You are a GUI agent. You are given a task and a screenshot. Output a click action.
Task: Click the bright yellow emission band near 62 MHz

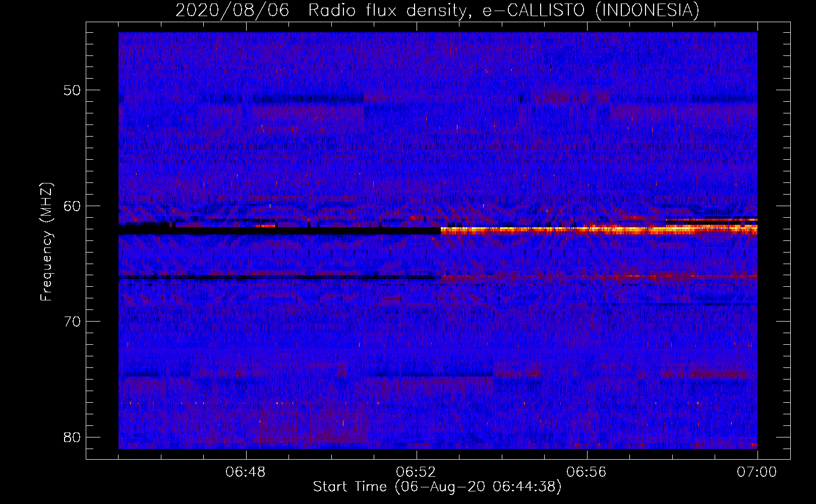point(599,230)
